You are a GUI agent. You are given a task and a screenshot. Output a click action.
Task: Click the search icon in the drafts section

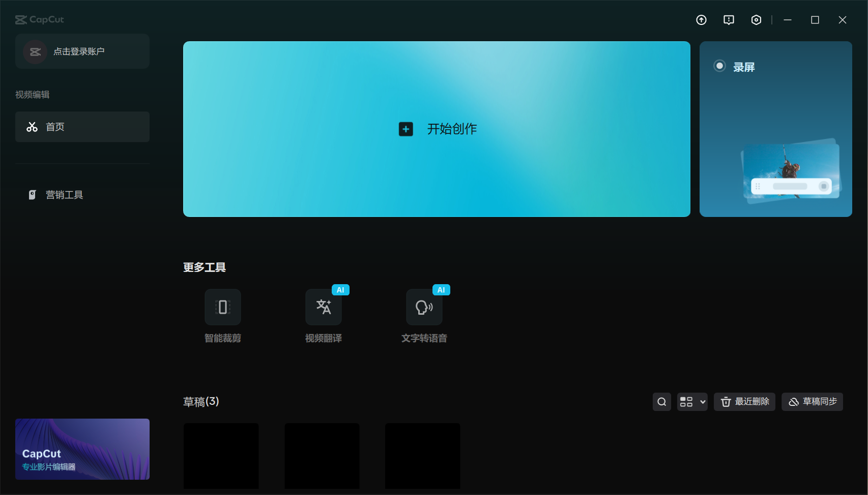coord(661,402)
